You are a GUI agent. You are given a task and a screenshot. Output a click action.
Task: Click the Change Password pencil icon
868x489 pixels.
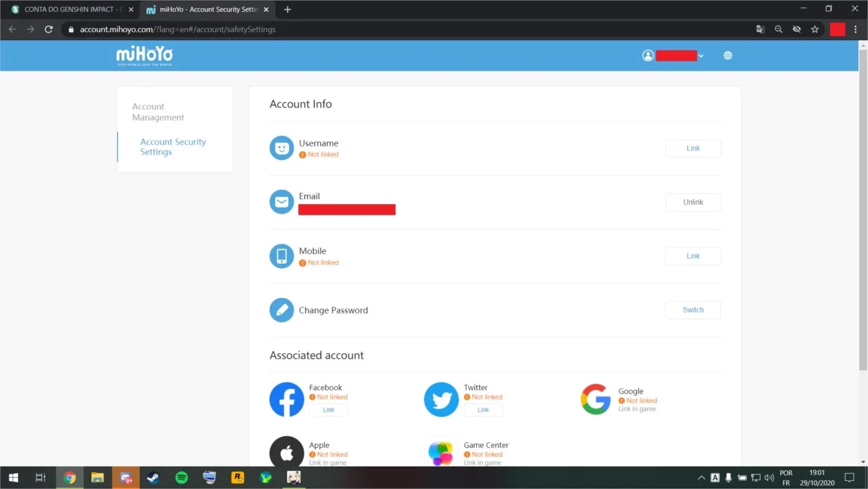pos(281,310)
